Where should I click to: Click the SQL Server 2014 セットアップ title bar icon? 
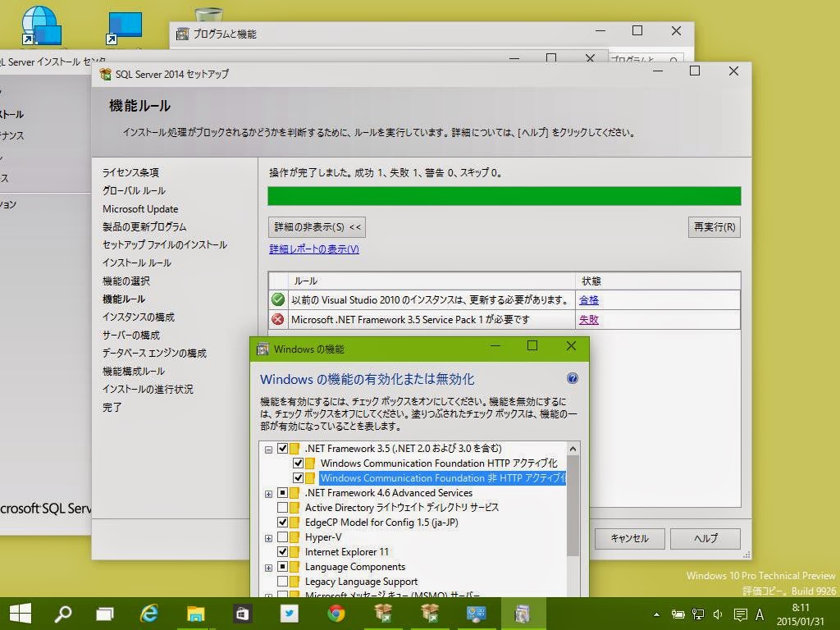click(x=106, y=74)
